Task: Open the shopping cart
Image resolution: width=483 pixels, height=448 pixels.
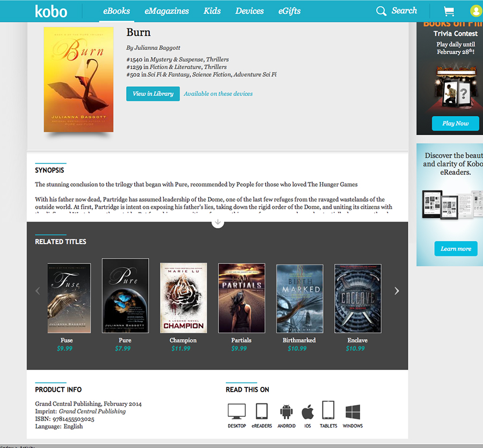Action: (x=449, y=11)
